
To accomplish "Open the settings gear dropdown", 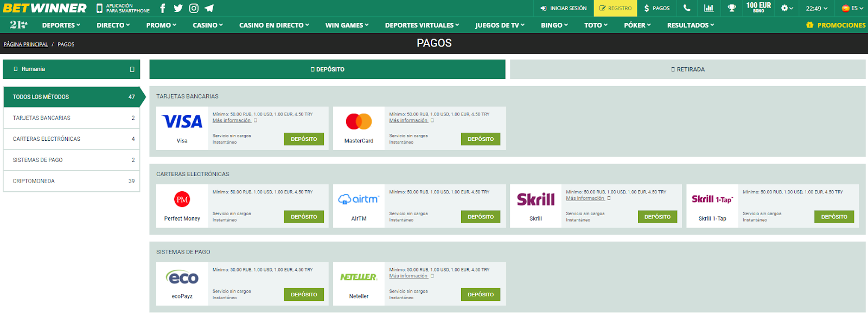I will [787, 8].
